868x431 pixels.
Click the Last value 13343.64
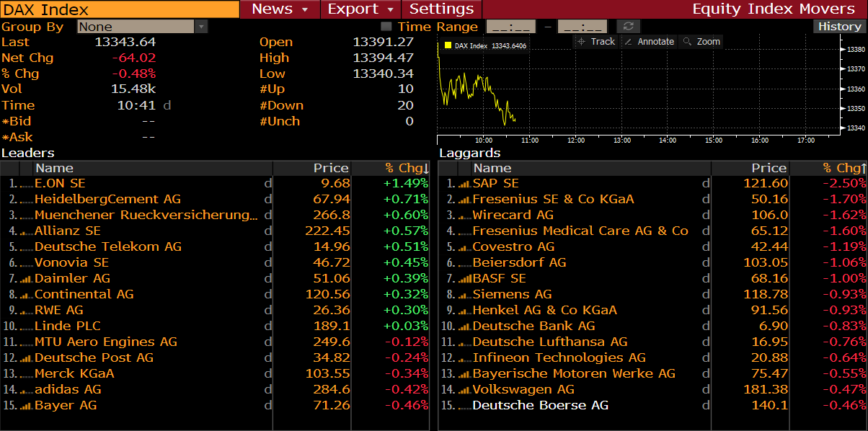125,43
